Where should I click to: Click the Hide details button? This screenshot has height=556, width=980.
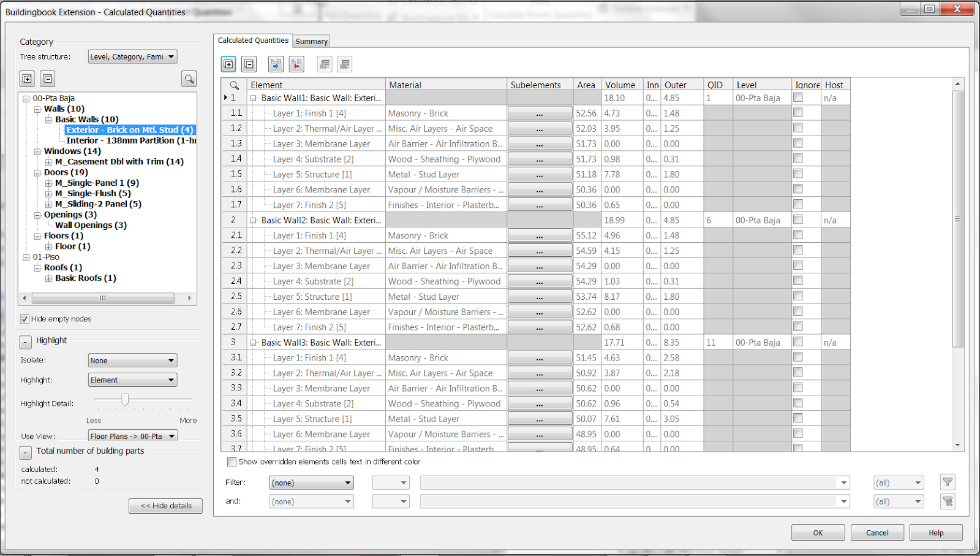(165, 505)
